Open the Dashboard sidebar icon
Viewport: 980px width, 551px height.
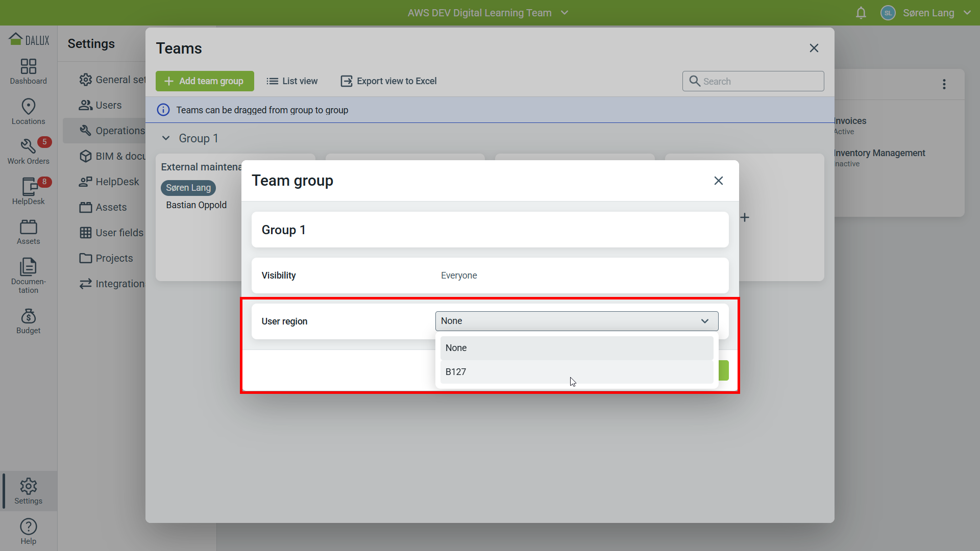[x=28, y=71]
